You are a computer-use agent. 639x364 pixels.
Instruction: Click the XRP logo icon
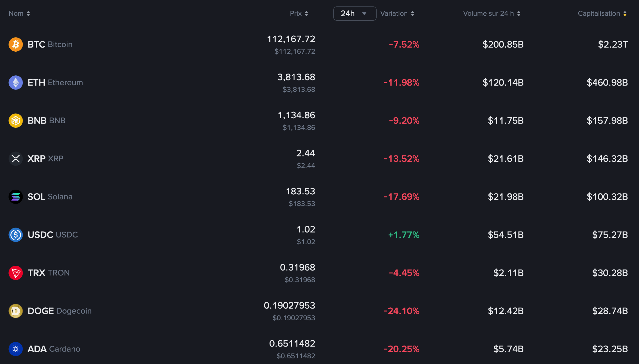[15, 158]
